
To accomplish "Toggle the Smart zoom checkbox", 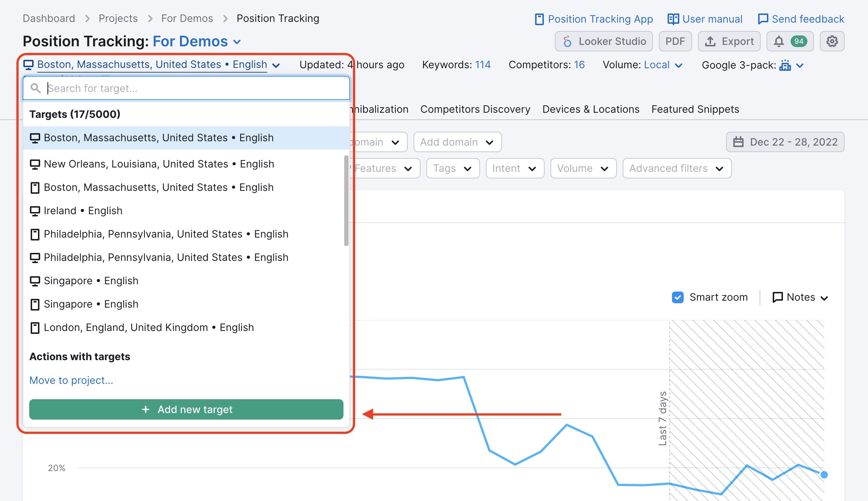I will 678,297.
